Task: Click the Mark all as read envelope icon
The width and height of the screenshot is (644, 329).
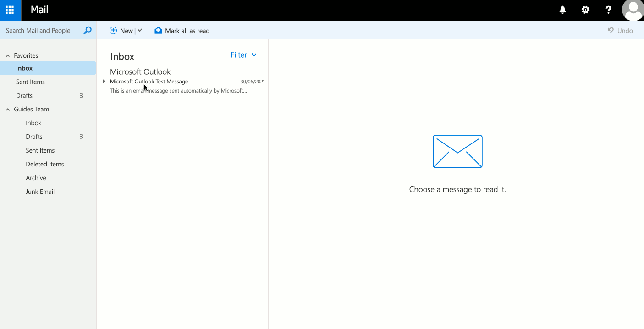Action: (x=158, y=30)
